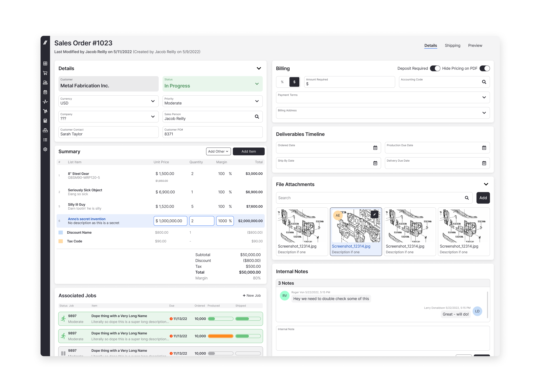Viewport: 548px width, 392px height.
Task: Switch to the Shipping tab
Action: [452, 45]
